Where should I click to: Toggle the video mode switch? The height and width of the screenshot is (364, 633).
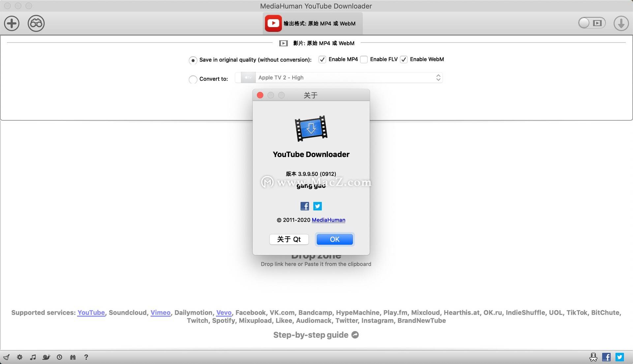592,23
